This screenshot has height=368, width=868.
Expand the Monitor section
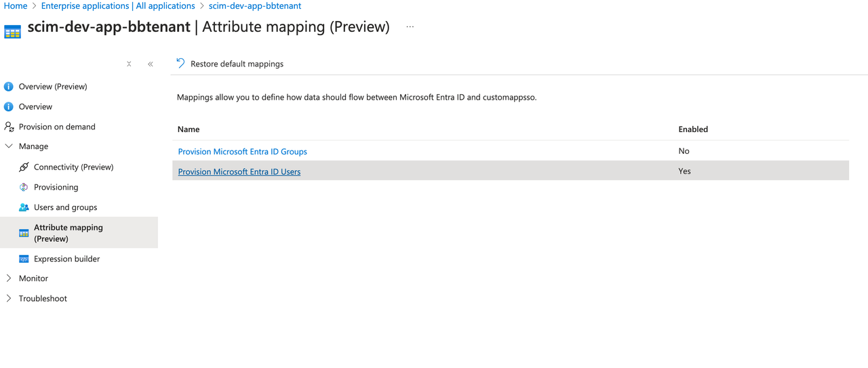9,279
